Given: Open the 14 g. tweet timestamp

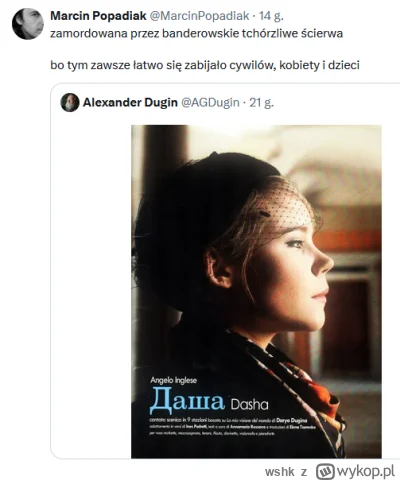Looking at the screenshot, I should tap(271, 16).
